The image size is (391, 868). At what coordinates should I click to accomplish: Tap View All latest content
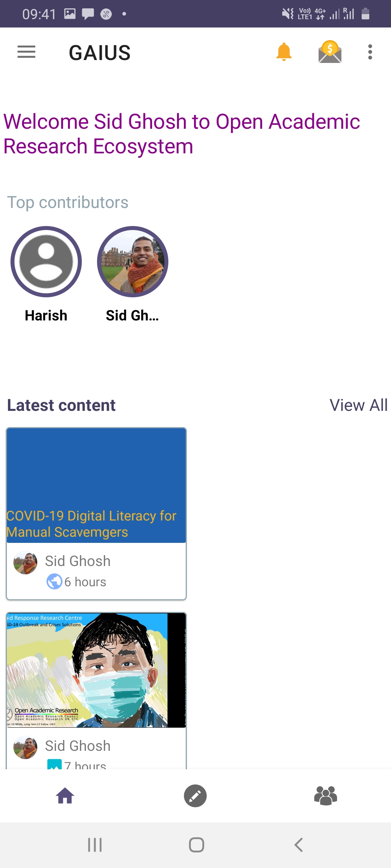click(x=358, y=405)
